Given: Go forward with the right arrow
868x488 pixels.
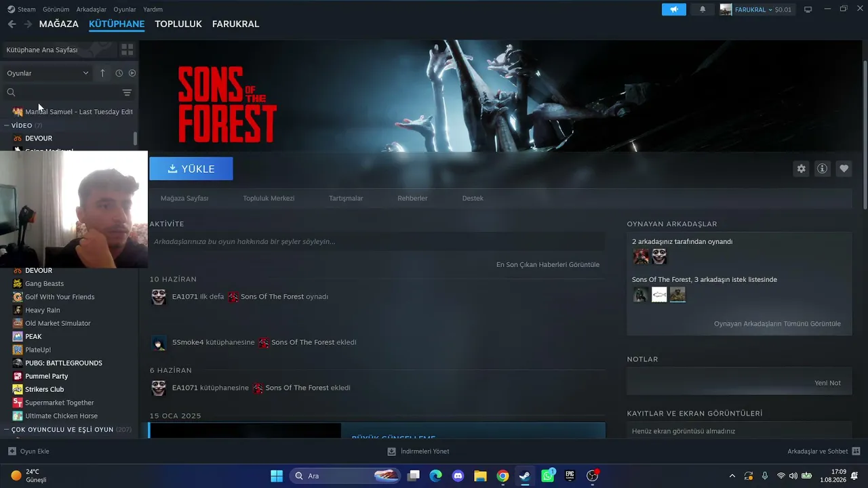Looking at the screenshot, I should (28, 24).
